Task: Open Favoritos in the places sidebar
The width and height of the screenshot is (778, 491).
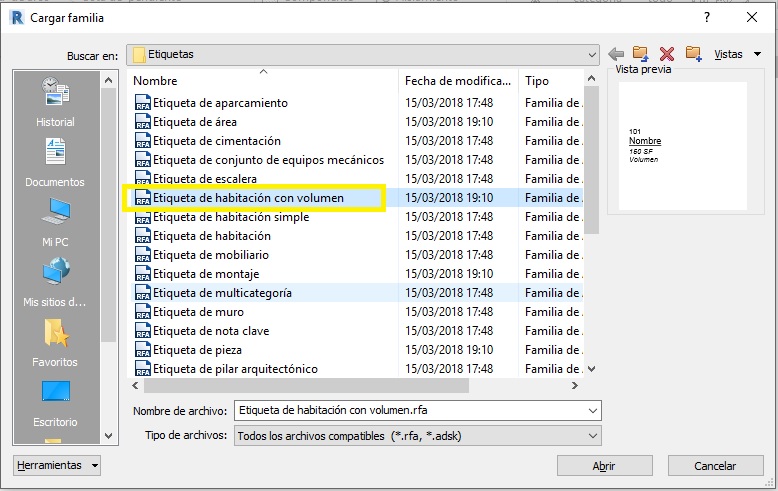Action: 55,344
